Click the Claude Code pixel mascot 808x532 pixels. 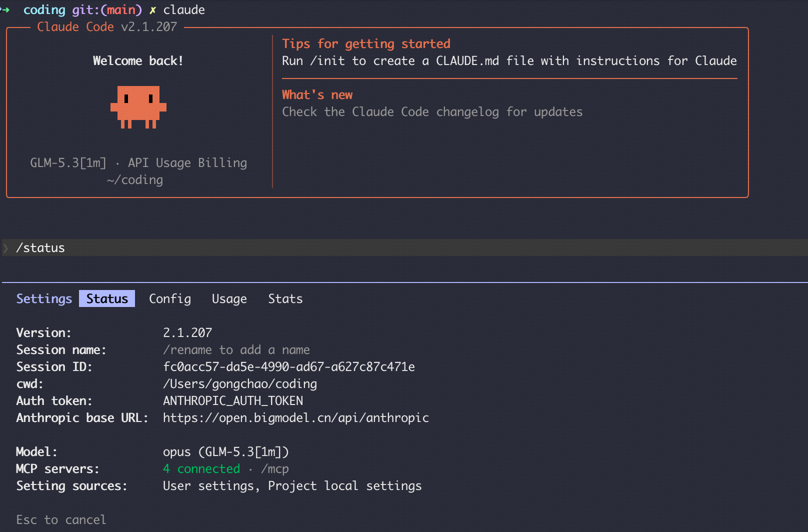coord(138,107)
